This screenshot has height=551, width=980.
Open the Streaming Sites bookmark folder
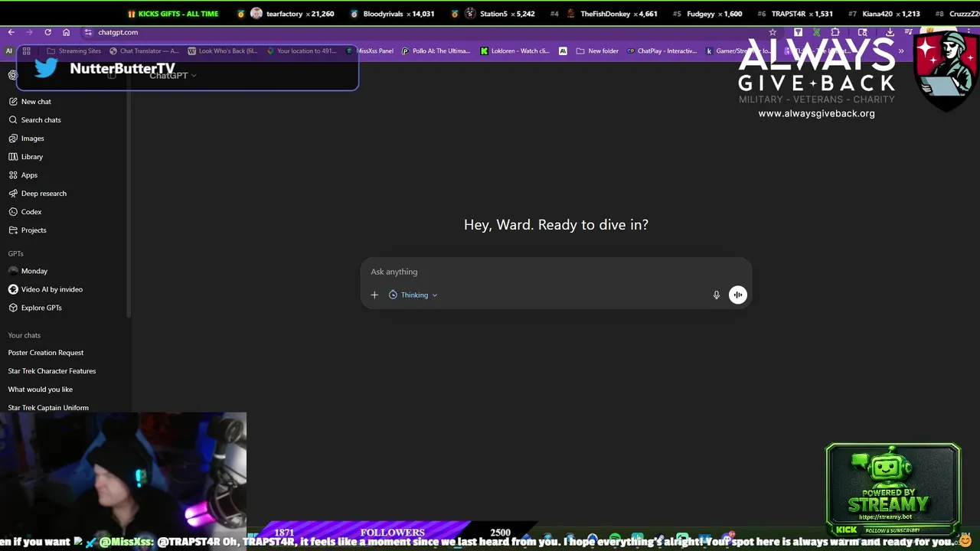coord(73,51)
